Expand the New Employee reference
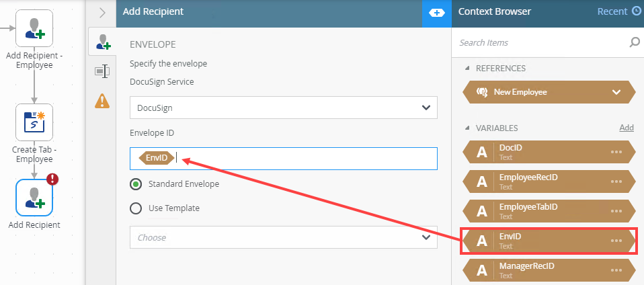Viewport: 644px width, 285px height. [x=616, y=92]
